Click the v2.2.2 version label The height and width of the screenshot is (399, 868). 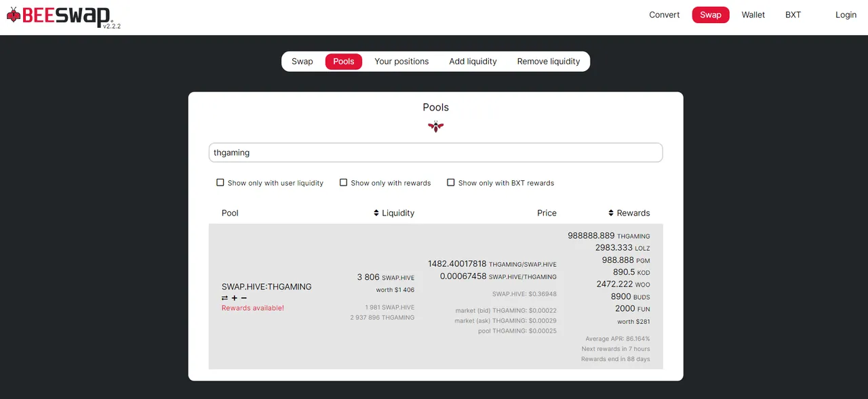point(112,26)
